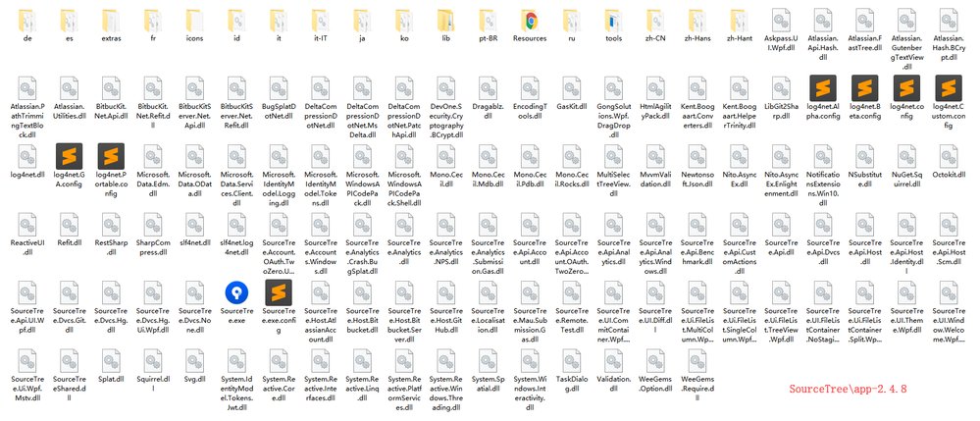This screenshot has height=421, width=980.
Task: Open the it-IT folder icon
Action: point(321,22)
